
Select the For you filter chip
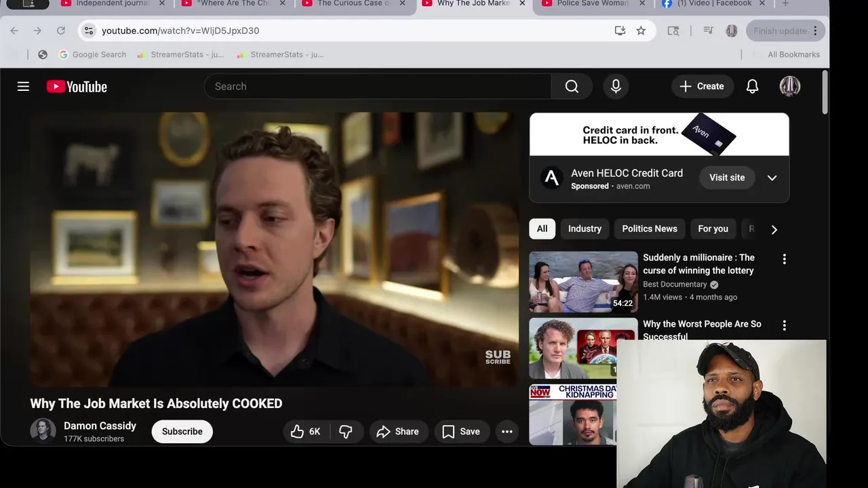pos(713,228)
